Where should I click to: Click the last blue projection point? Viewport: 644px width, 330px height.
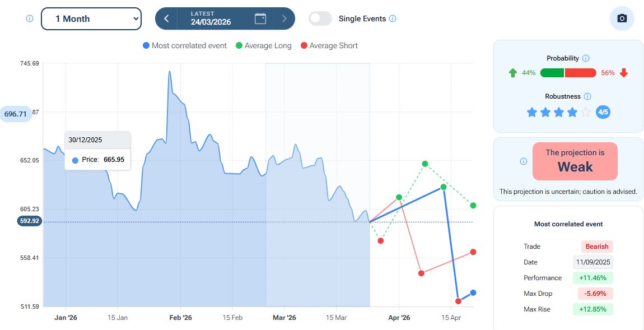coord(473,292)
